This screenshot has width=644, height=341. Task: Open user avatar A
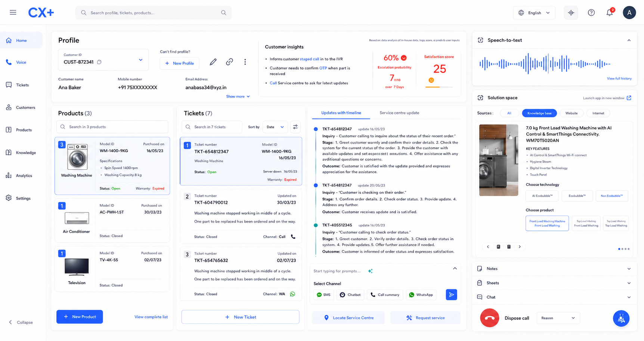pos(629,13)
